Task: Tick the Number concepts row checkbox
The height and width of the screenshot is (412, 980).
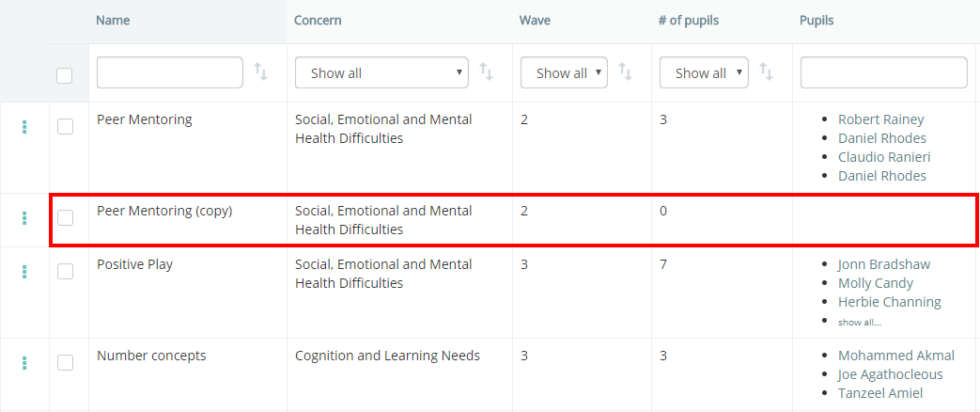Action: coord(65,363)
